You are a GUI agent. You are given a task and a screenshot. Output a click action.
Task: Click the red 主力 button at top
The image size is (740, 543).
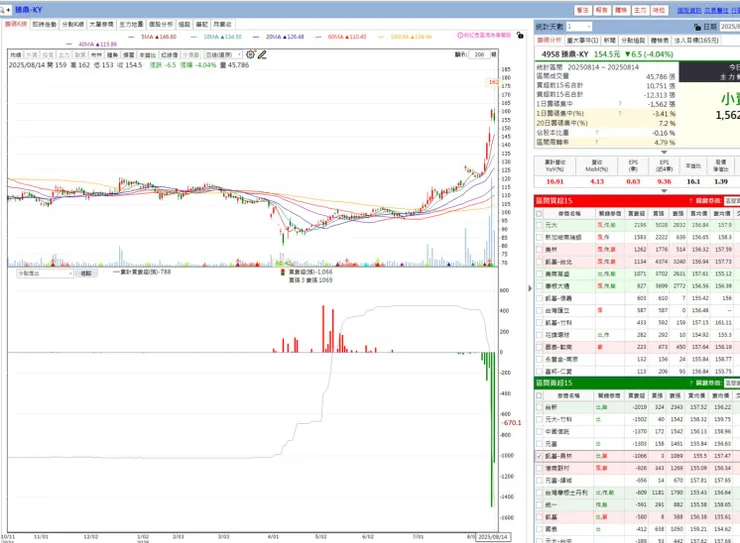pos(639,10)
